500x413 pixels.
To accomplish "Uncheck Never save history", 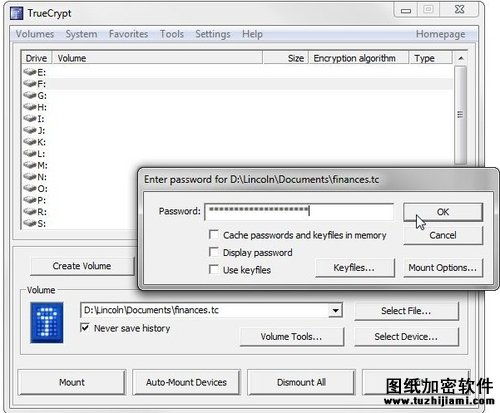I will [85, 328].
